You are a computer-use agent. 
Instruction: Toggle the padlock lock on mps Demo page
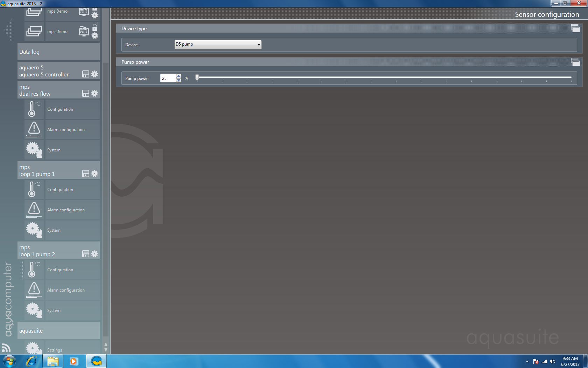pyautogui.click(x=95, y=27)
